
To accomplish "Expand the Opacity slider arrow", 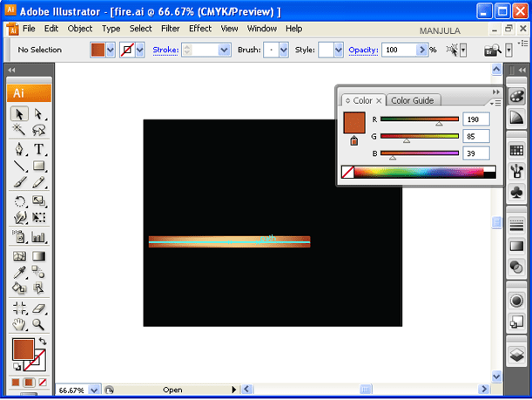I will (421, 50).
